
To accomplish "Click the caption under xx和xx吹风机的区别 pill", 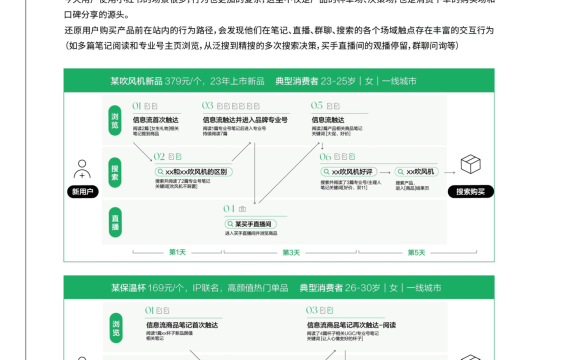I will pyautogui.click(x=182, y=184).
